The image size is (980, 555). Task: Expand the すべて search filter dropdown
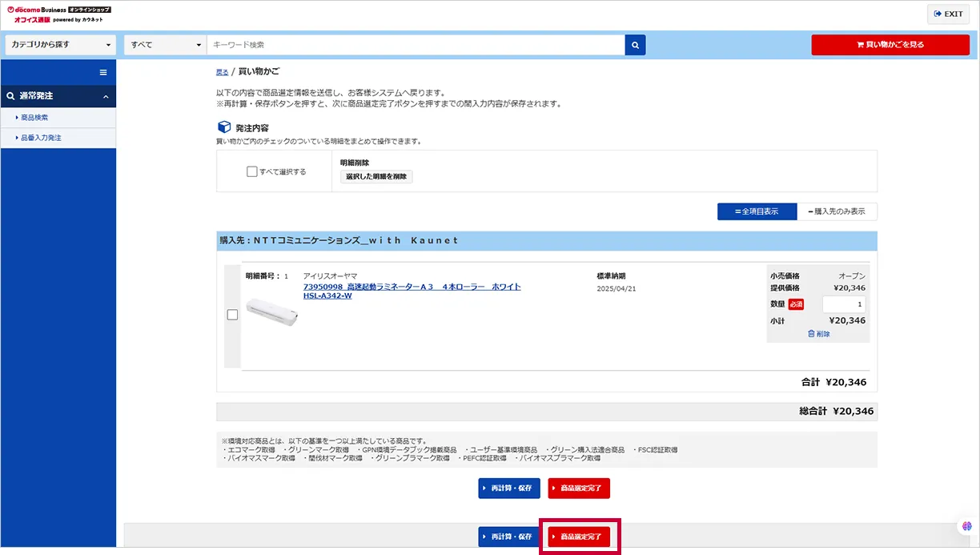pos(166,45)
